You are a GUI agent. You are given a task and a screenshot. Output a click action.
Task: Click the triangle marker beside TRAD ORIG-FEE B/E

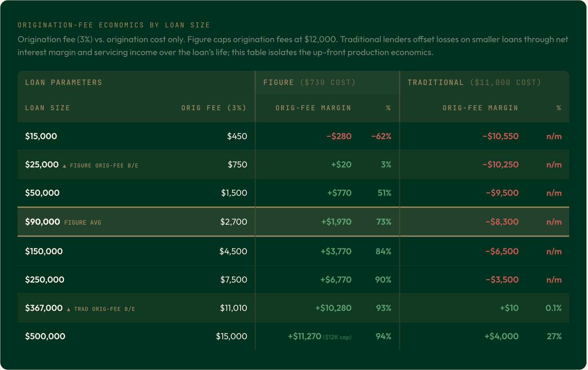(68, 309)
